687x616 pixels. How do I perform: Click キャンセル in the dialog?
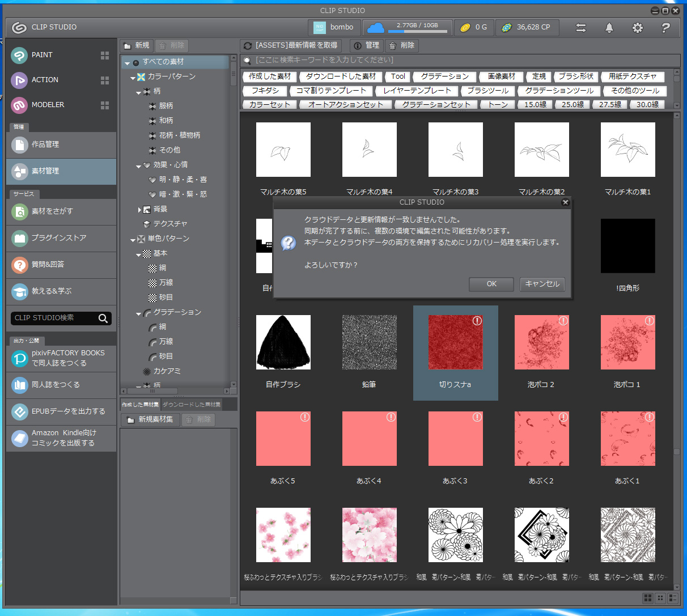pos(542,284)
